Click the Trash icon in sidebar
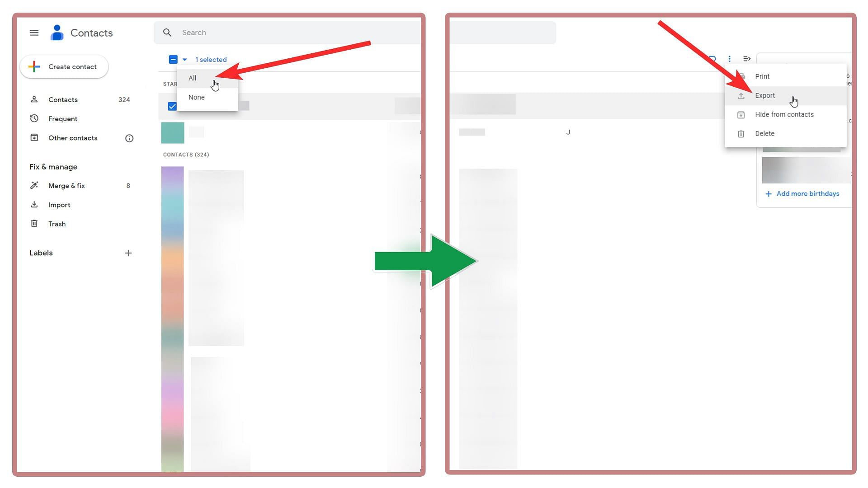 click(x=34, y=223)
